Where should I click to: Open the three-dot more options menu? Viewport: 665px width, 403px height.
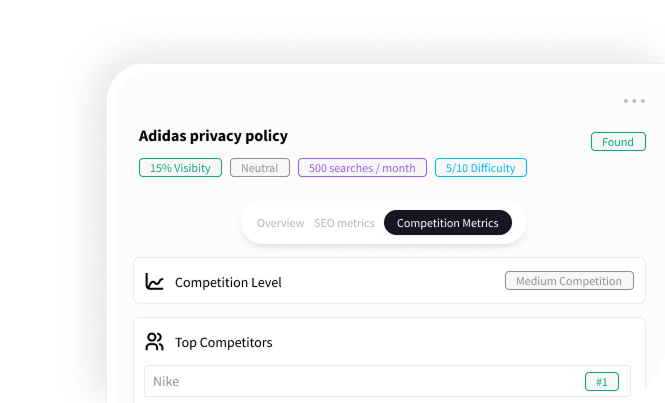point(634,101)
